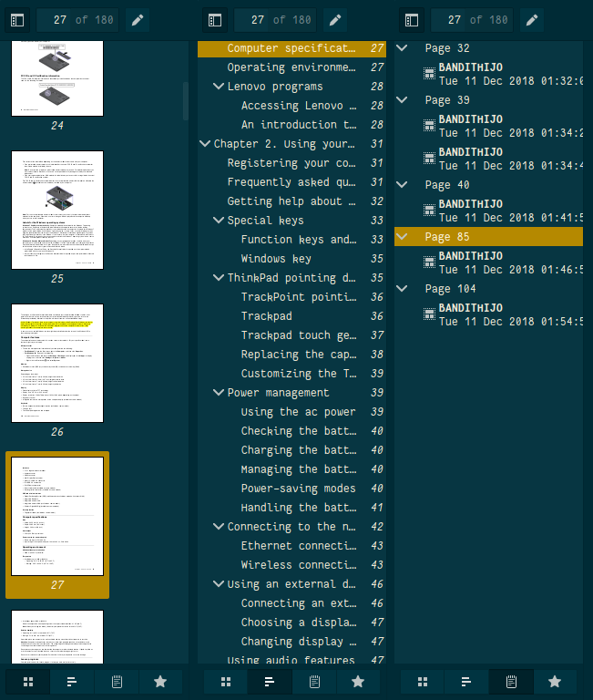Toggle the sidebar icon in the middle panel
This screenshot has width=593, height=700.
(x=215, y=19)
